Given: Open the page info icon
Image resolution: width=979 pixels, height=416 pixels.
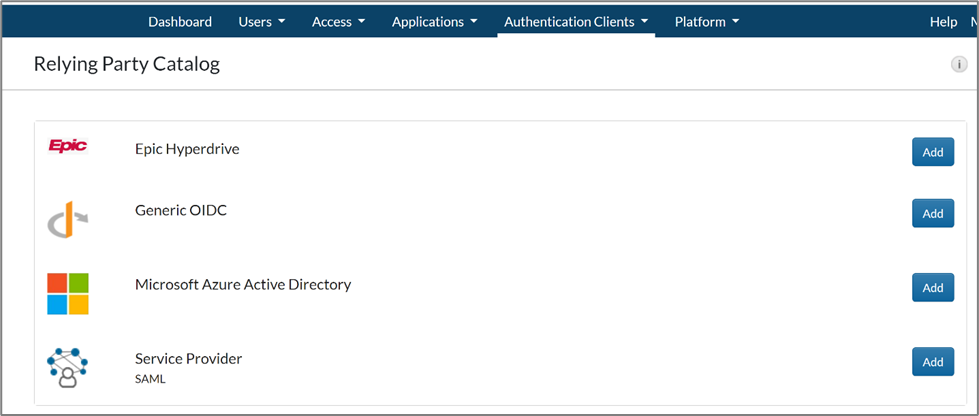Looking at the screenshot, I should 958,64.
